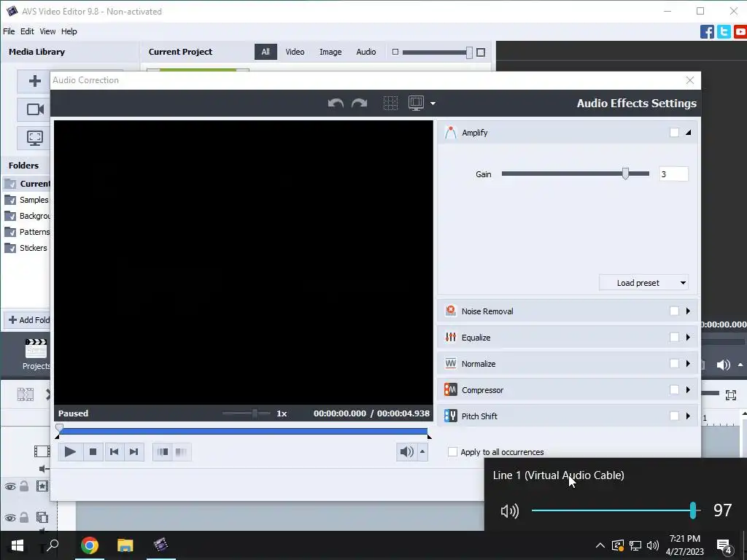Mute the preview speaker button
The image size is (747, 560).
[407, 452]
